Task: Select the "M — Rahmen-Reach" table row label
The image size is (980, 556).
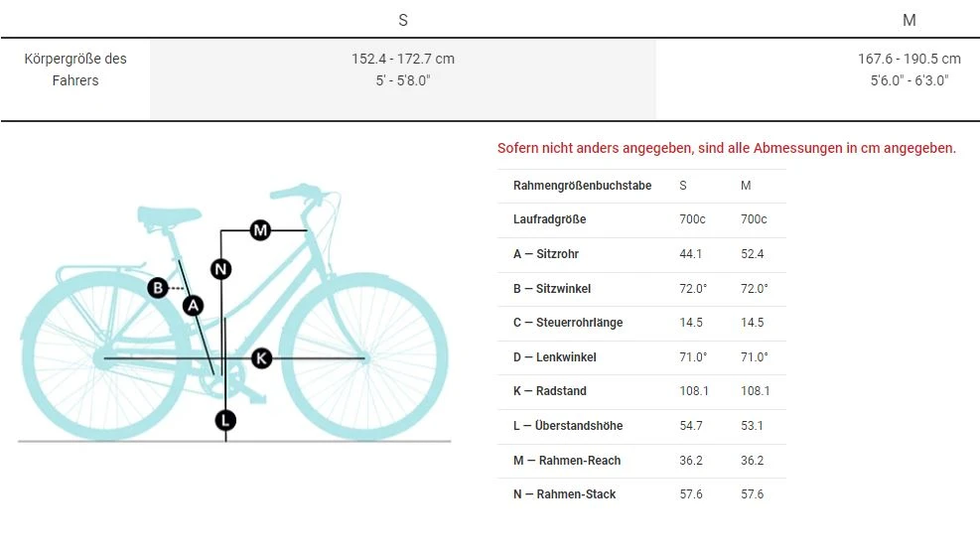Action: click(x=566, y=461)
